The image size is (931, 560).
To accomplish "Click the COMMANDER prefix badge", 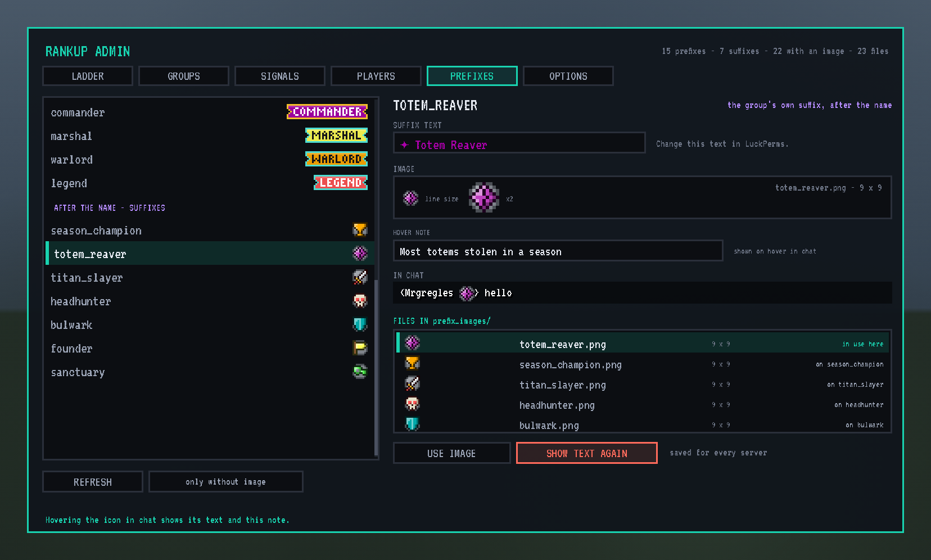I will coord(327,112).
